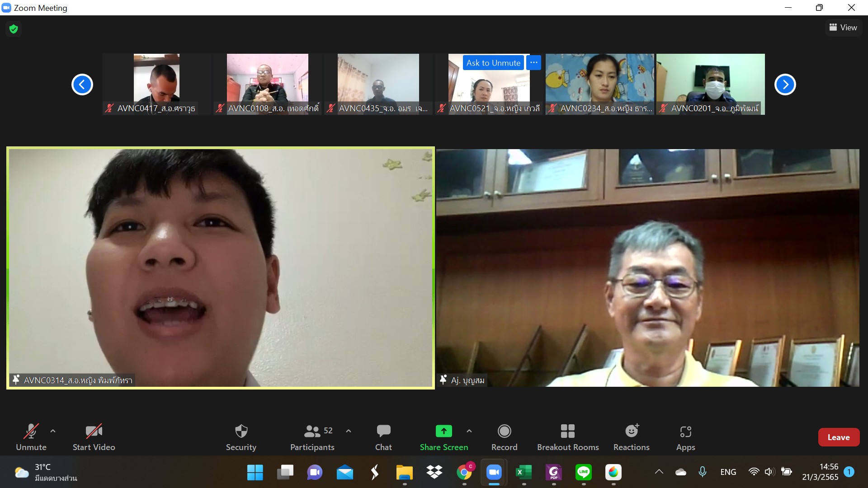Expand the arrow beside Participants count
This screenshot has height=488, width=868.
click(x=349, y=431)
